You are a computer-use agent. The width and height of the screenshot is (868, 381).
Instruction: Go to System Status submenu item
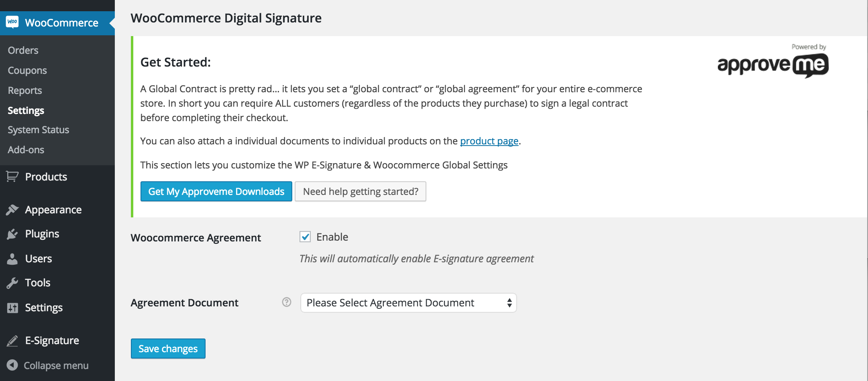[x=39, y=130]
